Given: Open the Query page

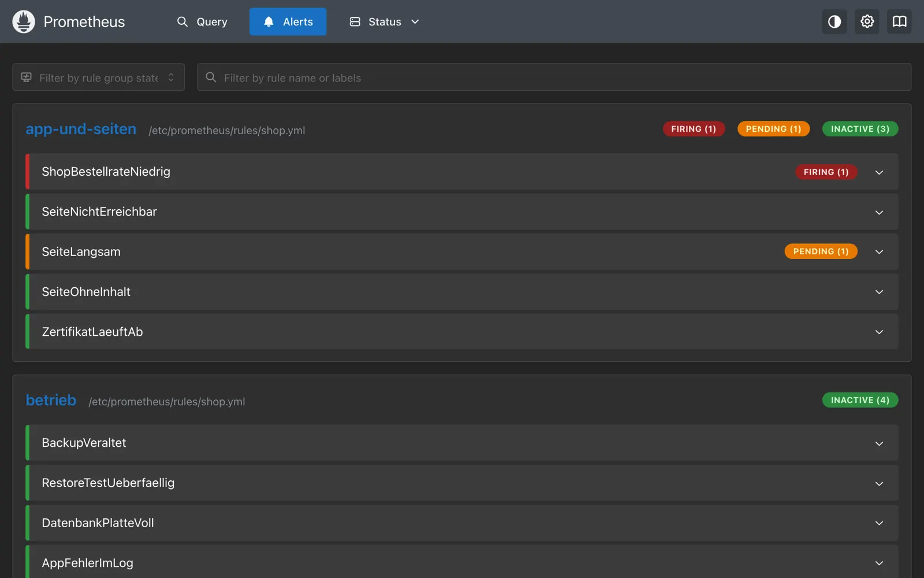Looking at the screenshot, I should (x=202, y=22).
